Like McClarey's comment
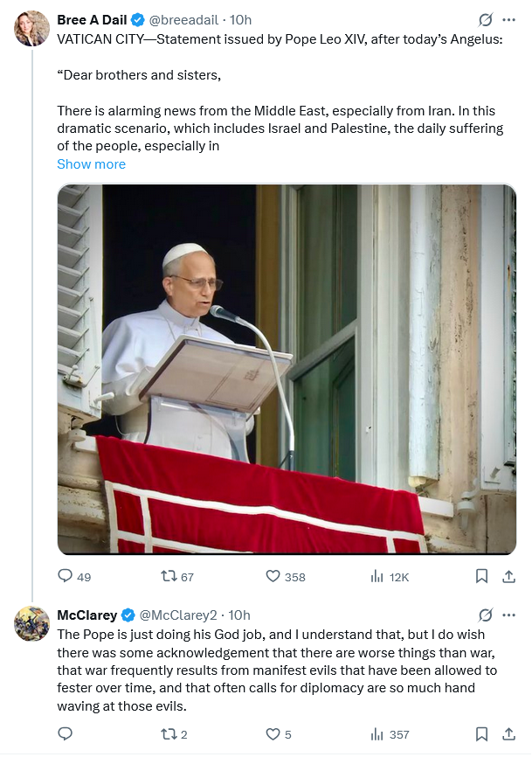 point(273,733)
